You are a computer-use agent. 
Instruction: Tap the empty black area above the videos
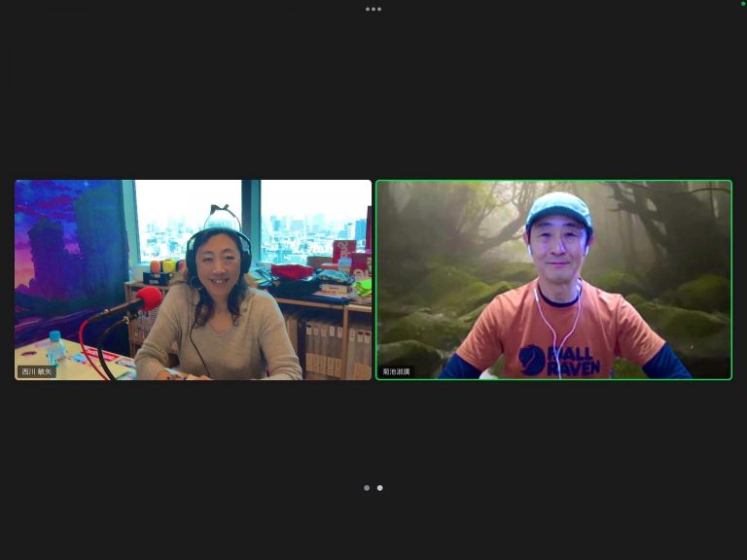373,97
